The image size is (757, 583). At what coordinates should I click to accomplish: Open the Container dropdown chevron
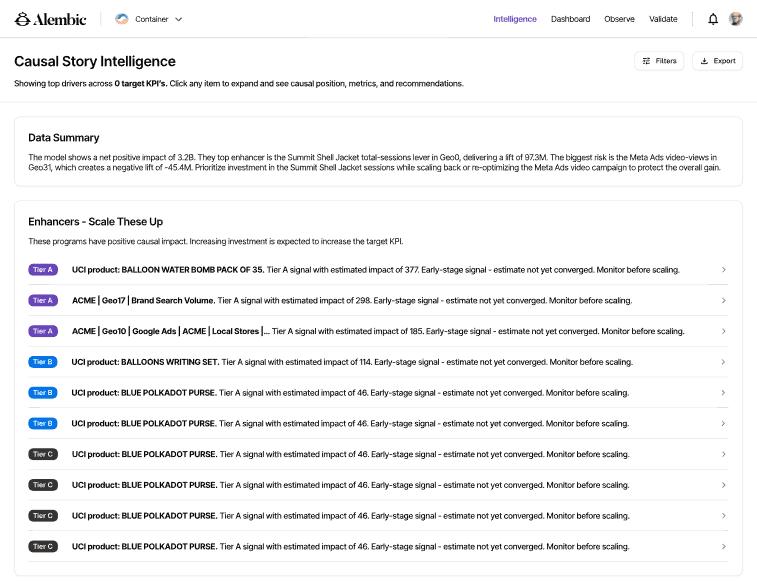[179, 19]
